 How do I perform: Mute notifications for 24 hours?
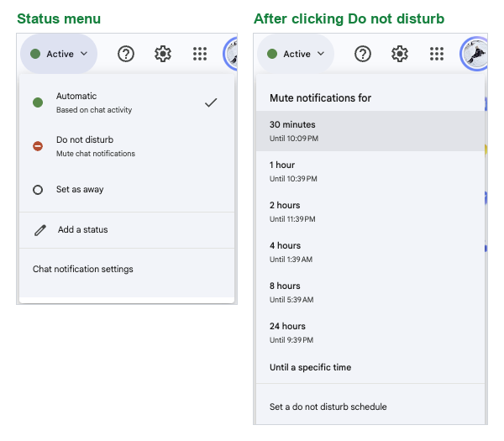[370, 333]
